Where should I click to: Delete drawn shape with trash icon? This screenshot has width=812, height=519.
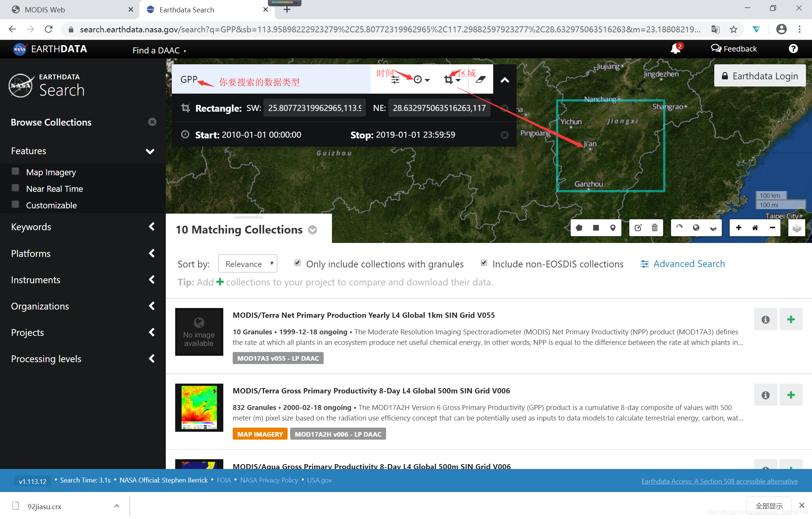[654, 228]
